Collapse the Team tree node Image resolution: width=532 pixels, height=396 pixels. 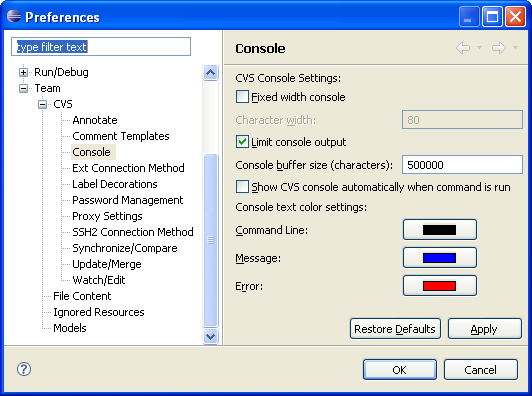[x=23, y=88]
